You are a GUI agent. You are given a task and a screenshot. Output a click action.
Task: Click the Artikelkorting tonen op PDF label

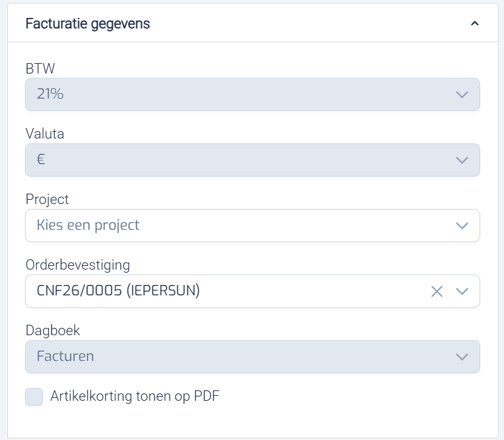click(x=135, y=396)
